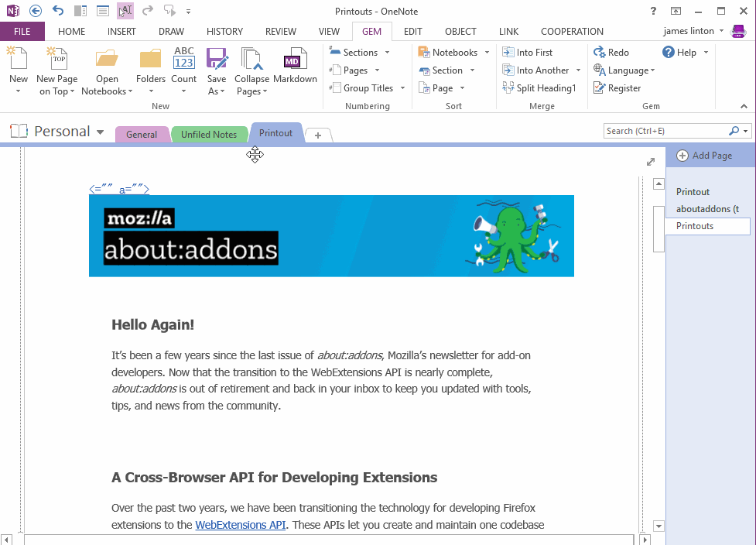This screenshot has width=756, height=545.
Task: Collapse the ribbon
Action: click(x=744, y=106)
